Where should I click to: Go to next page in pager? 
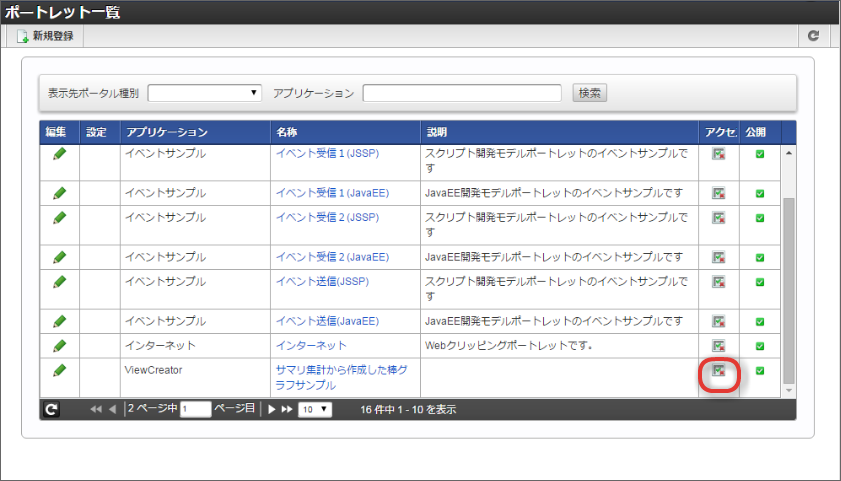(271, 409)
